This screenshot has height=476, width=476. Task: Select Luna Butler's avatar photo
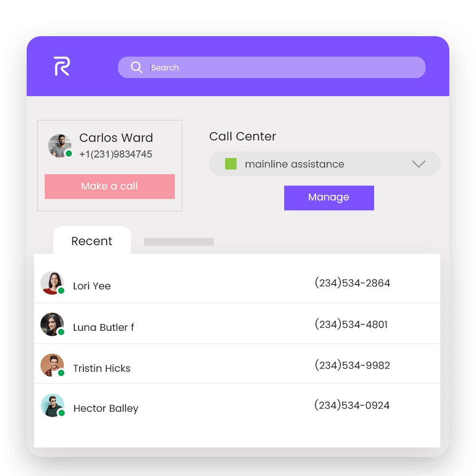pyautogui.click(x=52, y=324)
